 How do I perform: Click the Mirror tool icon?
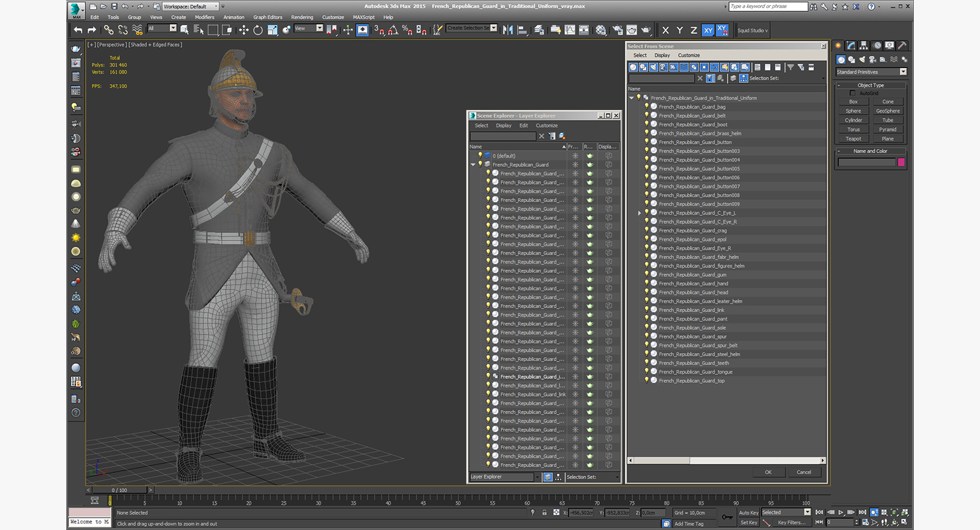(508, 30)
